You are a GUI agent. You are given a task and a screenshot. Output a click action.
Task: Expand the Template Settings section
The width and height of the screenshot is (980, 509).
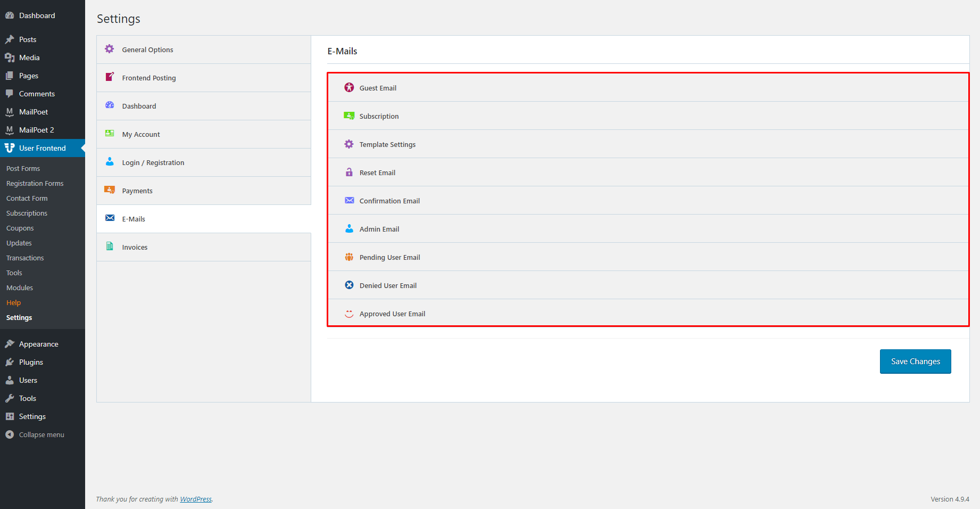point(648,144)
